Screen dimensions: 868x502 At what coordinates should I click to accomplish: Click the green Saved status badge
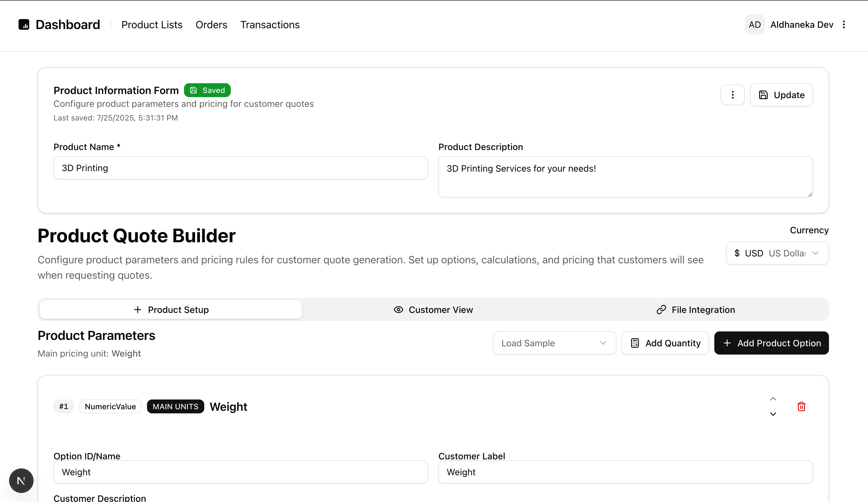[207, 90]
